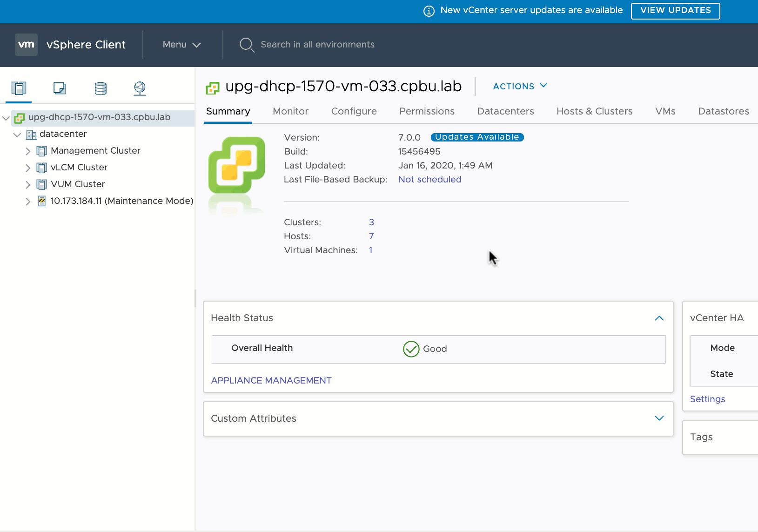Viewport: 758px width, 532px height.
Task: Click the search magnifier icon
Action: tap(246, 45)
